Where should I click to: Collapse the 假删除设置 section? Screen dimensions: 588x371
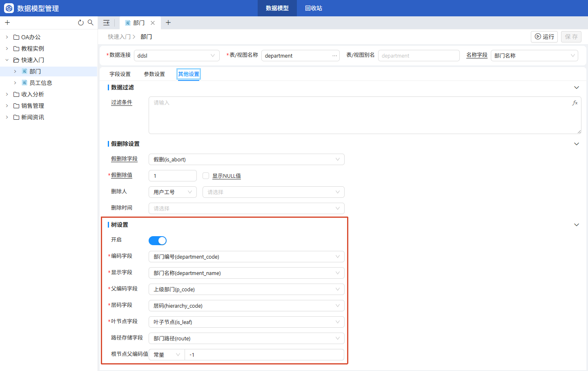tap(577, 144)
